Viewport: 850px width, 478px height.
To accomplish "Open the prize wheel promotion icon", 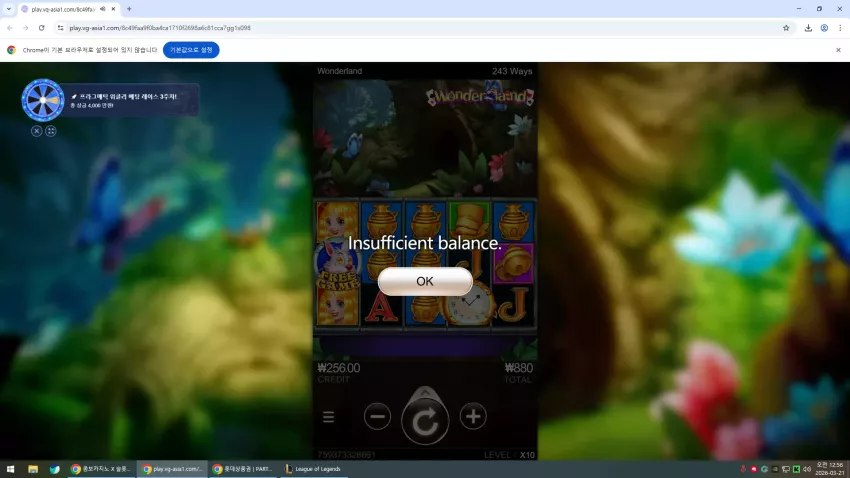I will click(43, 100).
